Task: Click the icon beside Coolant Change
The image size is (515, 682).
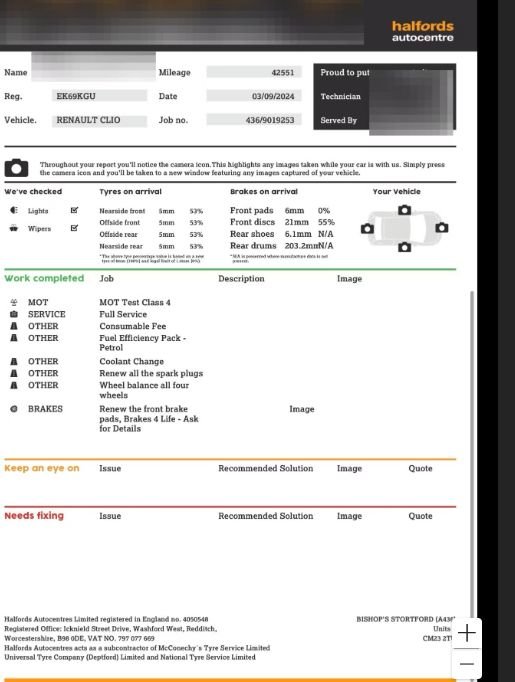Action: pyautogui.click(x=14, y=361)
